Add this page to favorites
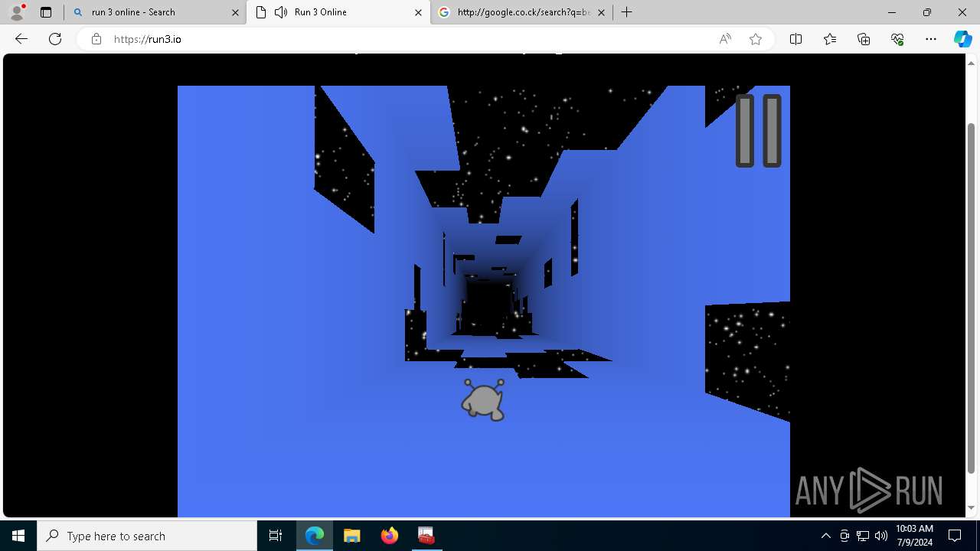Image resolution: width=980 pixels, height=551 pixels. tap(756, 39)
